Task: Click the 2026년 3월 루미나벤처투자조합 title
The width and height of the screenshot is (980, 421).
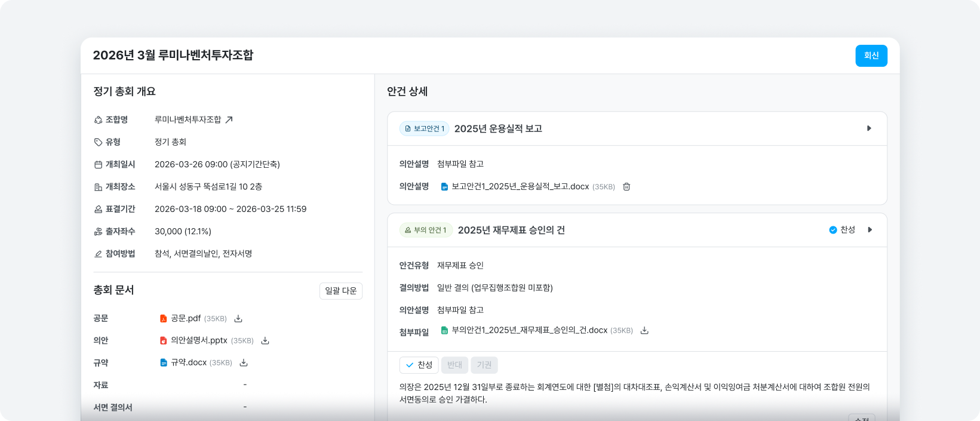Action: click(x=173, y=55)
